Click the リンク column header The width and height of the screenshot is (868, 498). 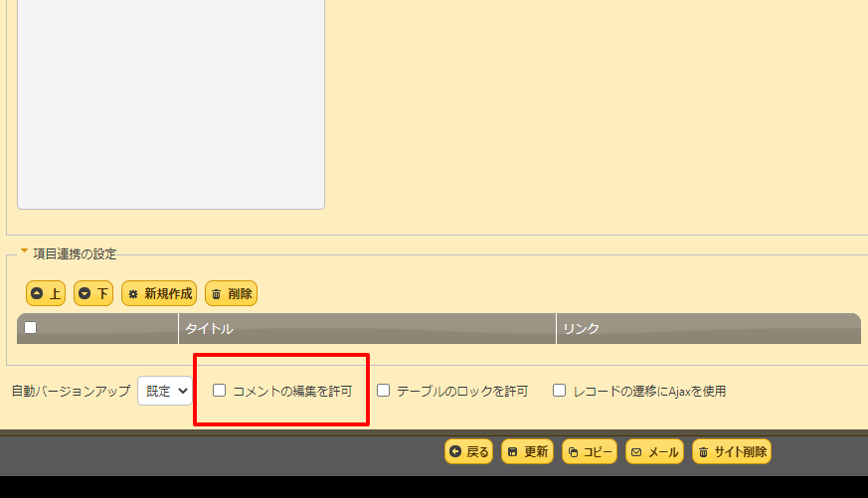coord(709,329)
